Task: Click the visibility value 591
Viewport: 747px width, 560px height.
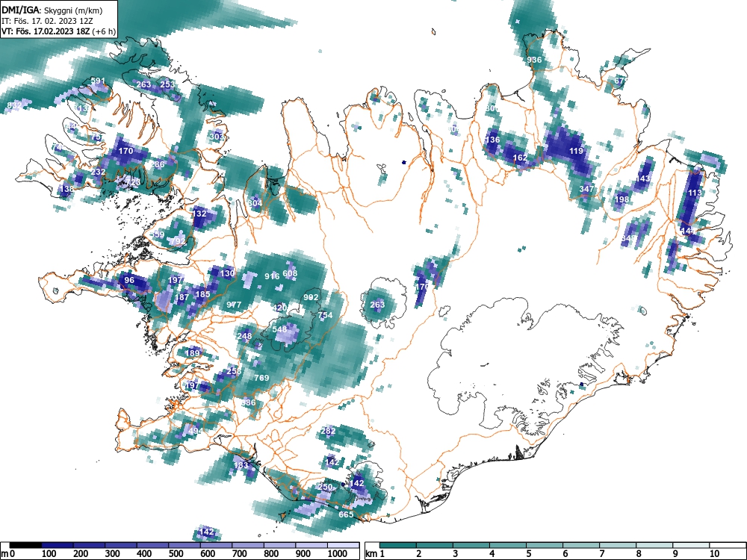Action: [x=97, y=81]
